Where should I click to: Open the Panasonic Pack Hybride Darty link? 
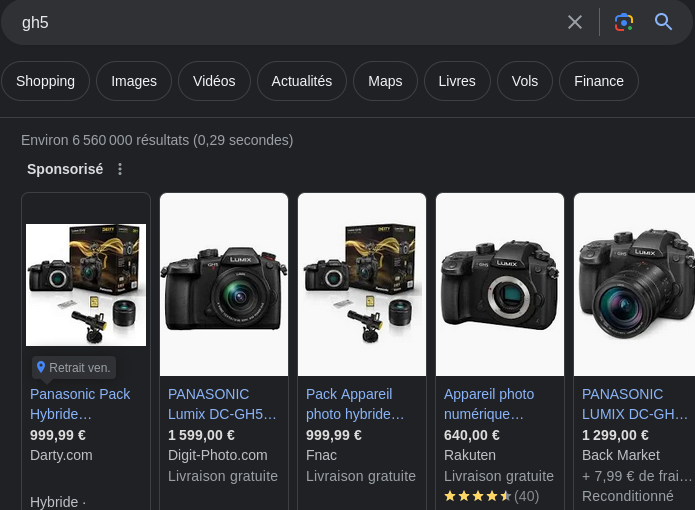click(x=80, y=404)
